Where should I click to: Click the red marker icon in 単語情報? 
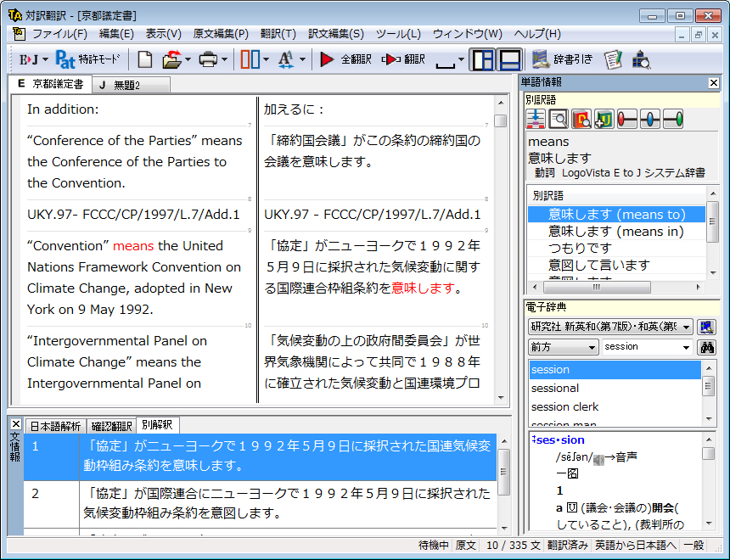click(x=626, y=119)
